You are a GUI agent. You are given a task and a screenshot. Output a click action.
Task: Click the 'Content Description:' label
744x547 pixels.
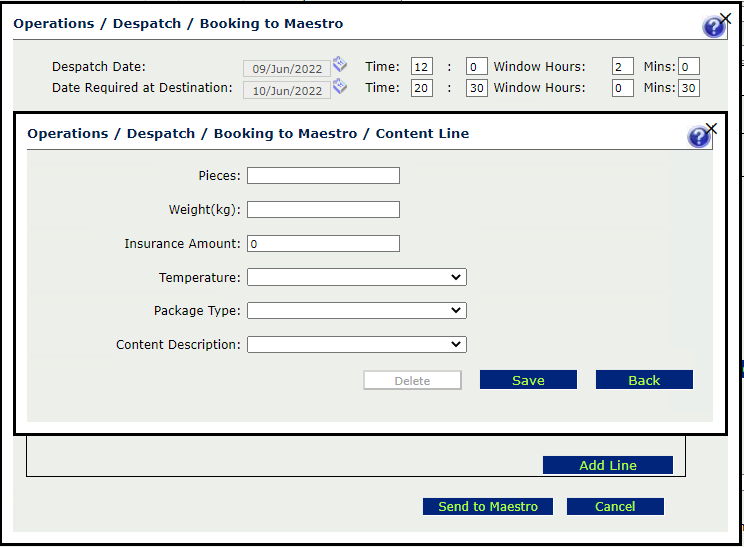tap(178, 344)
